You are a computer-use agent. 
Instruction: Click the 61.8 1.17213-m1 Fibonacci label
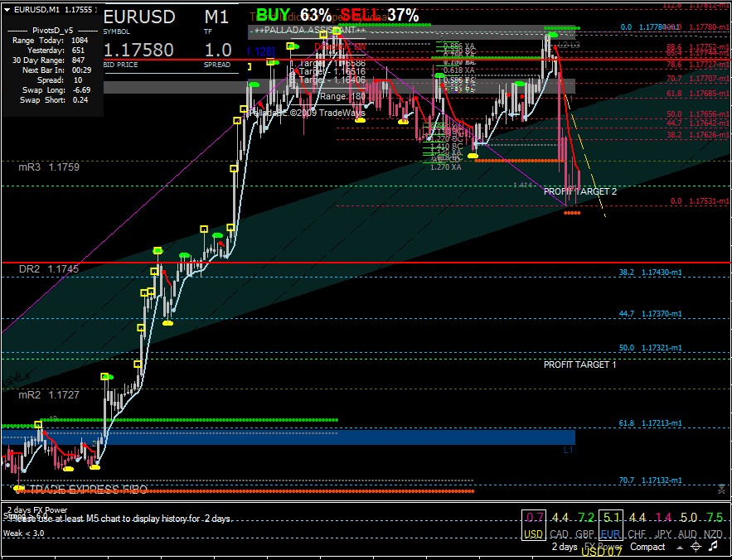pos(650,423)
